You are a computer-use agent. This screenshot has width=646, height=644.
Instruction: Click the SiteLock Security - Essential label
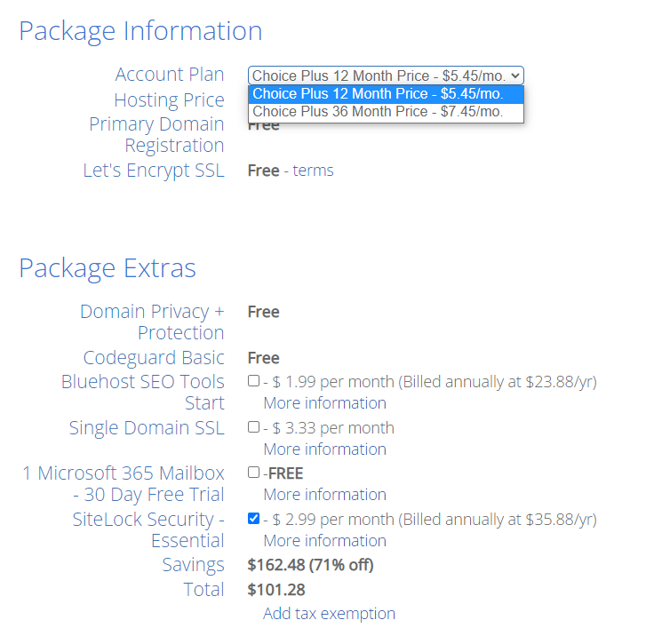[x=148, y=530]
